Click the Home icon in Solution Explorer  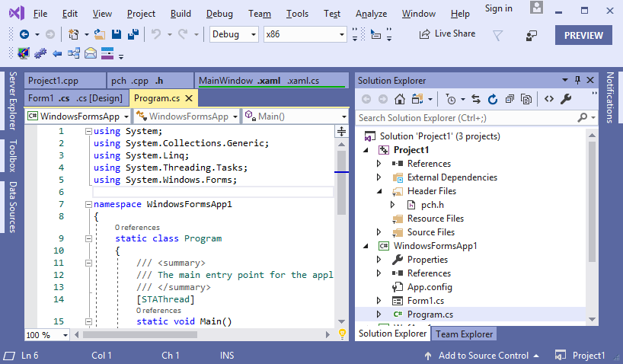[x=400, y=99]
